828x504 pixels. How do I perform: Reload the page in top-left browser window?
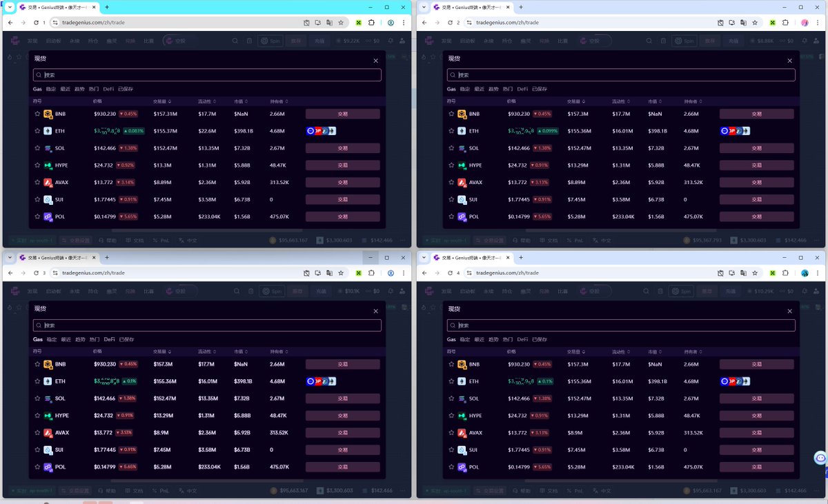tap(36, 23)
